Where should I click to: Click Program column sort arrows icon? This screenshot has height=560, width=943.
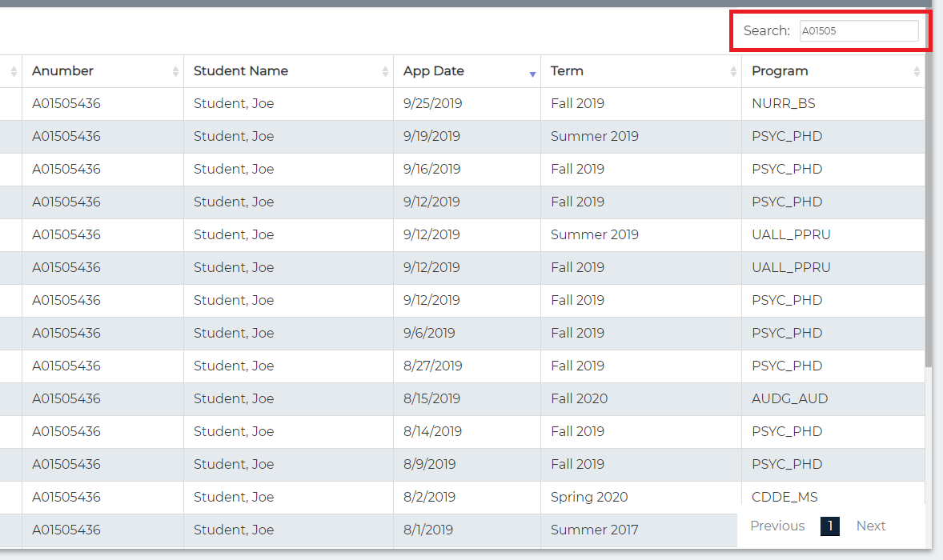point(917,72)
